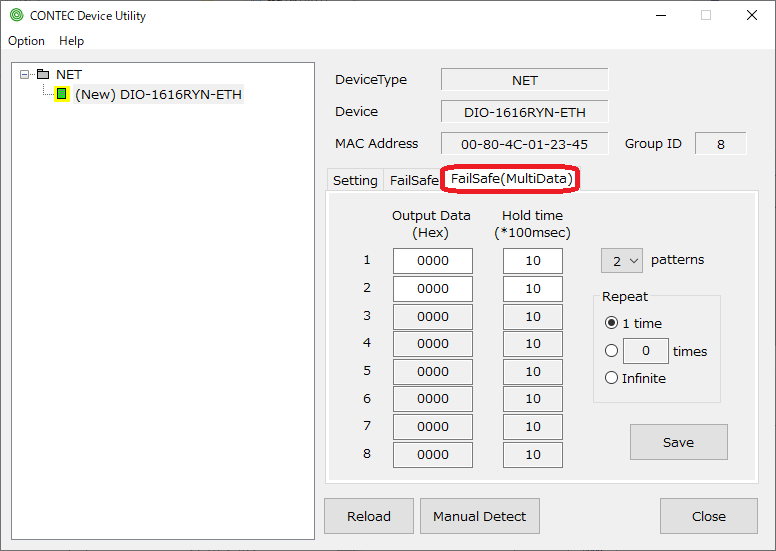The width and height of the screenshot is (776, 551).
Task: Click the CONTEC app icon in title bar
Action: [x=16, y=15]
